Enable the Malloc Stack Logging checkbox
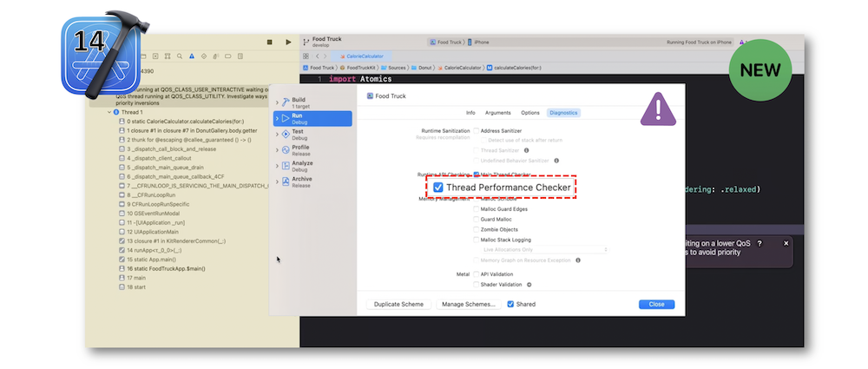The width and height of the screenshot is (868, 369). click(x=476, y=240)
